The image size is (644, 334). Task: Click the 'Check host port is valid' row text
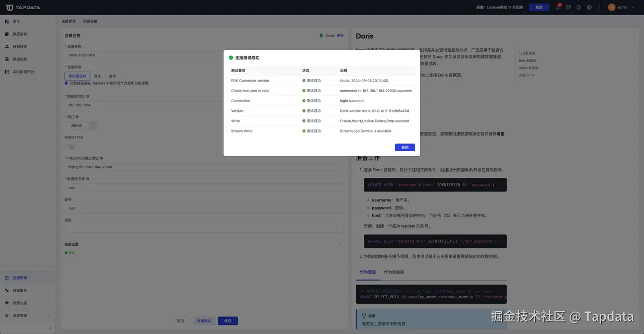tap(250, 91)
